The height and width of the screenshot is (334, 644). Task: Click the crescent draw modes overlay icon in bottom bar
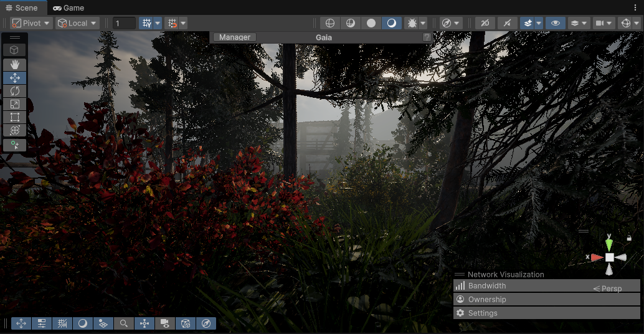83,323
